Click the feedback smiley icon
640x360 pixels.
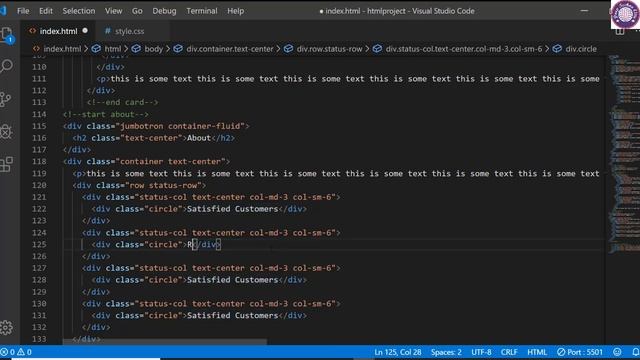[617, 352]
